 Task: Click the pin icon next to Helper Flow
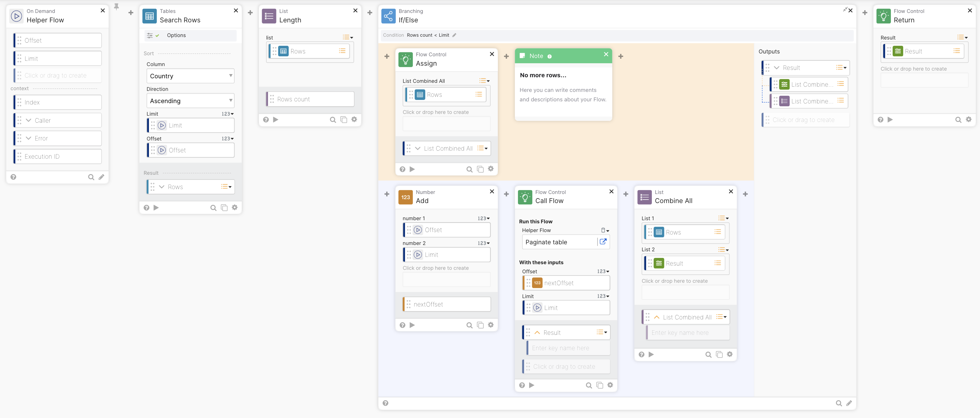point(116,7)
